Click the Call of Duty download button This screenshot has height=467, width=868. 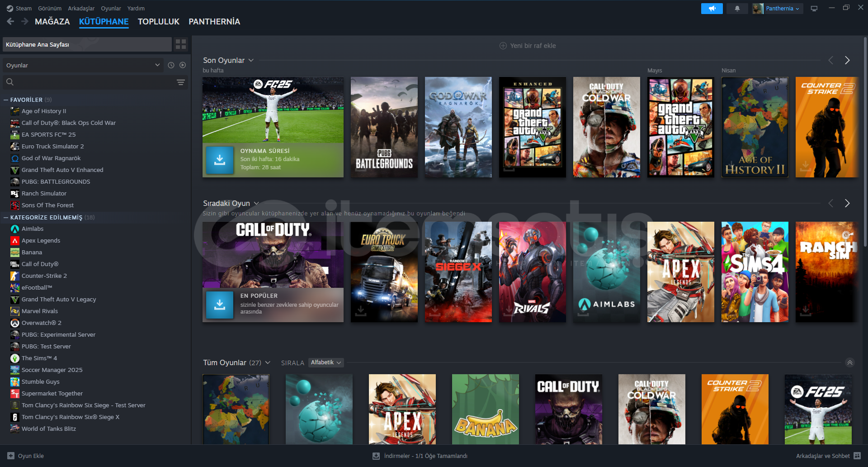coord(220,305)
